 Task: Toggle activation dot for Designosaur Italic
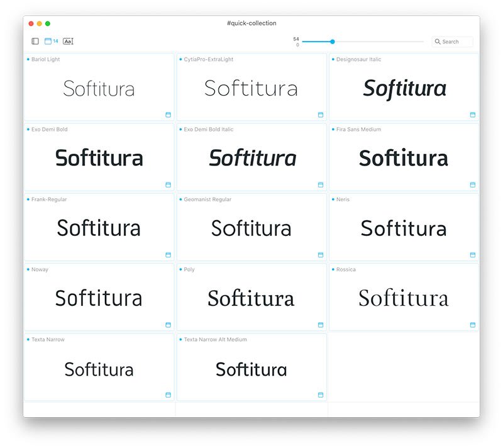pyautogui.click(x=333, y=59)
